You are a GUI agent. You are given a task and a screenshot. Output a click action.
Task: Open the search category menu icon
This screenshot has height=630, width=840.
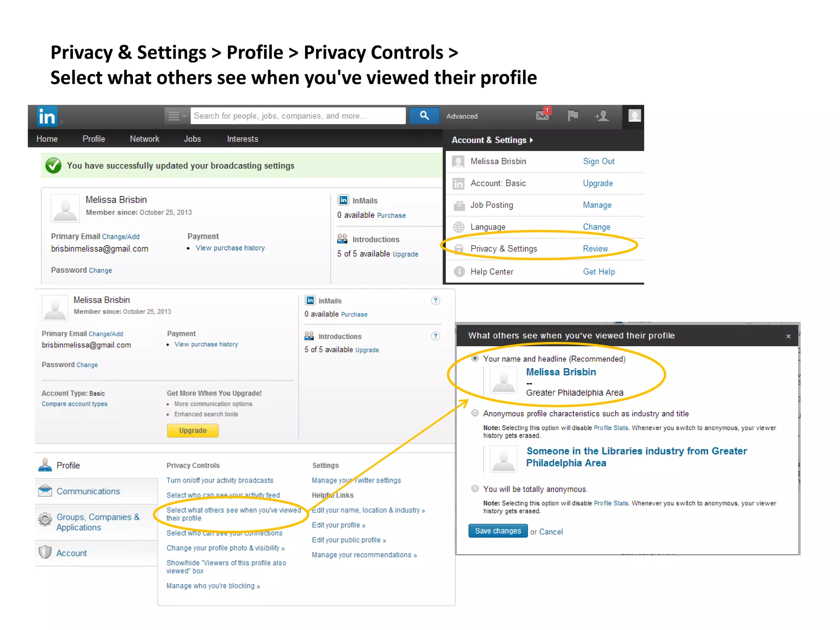coord(177,116)
